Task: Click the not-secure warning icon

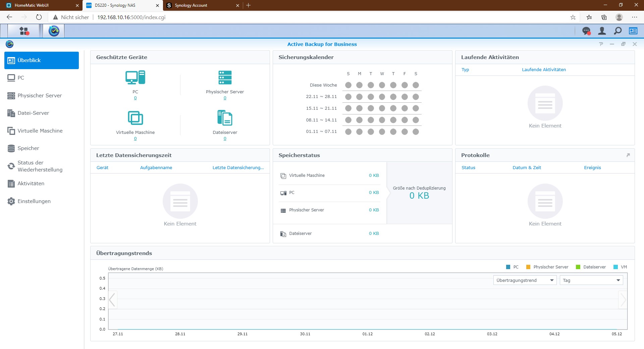Action: pos(56,17)
